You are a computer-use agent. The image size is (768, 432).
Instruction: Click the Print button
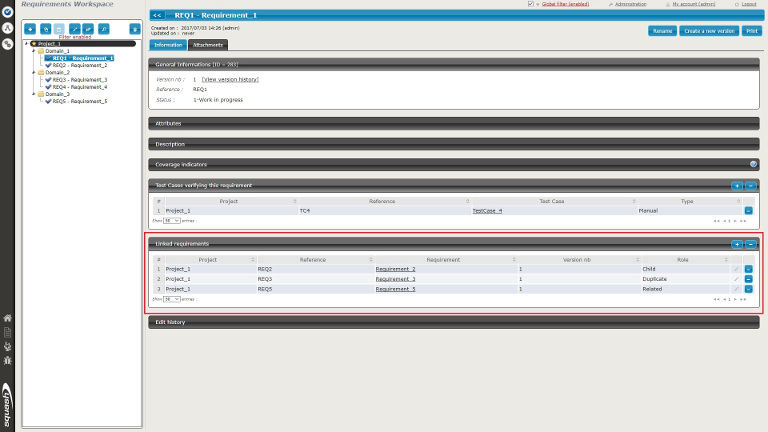pyautogui.click(x=752, y=31)
